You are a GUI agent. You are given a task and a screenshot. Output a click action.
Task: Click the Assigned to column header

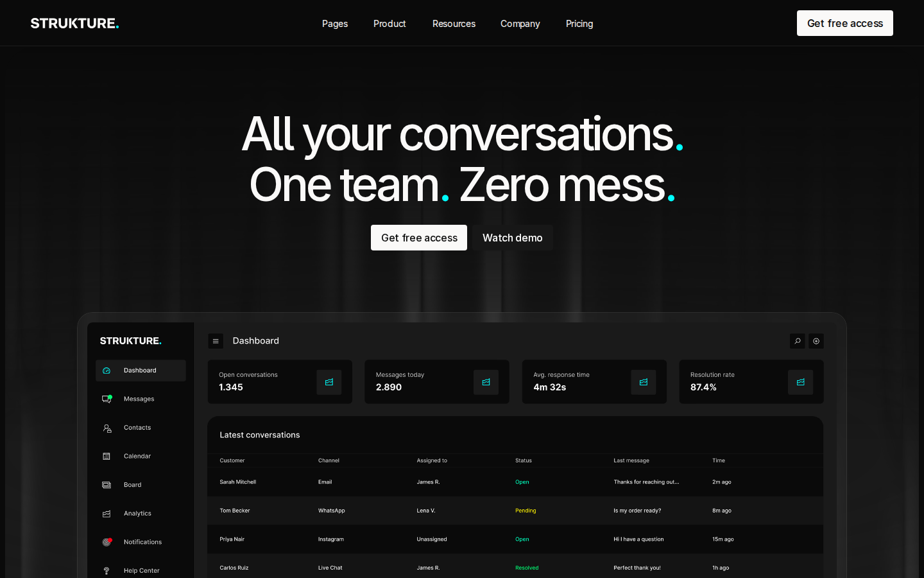pos(432,460)
